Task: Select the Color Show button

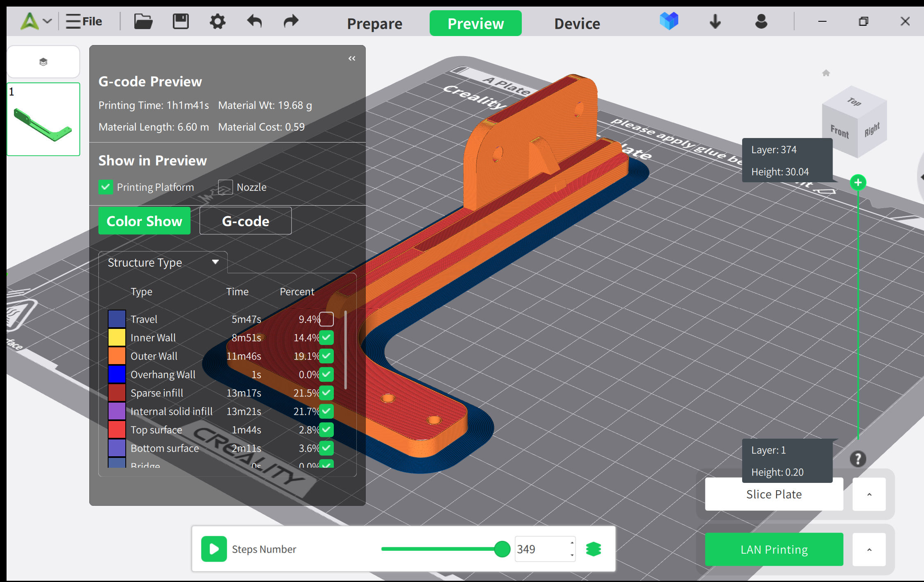Action: [144, 221]
